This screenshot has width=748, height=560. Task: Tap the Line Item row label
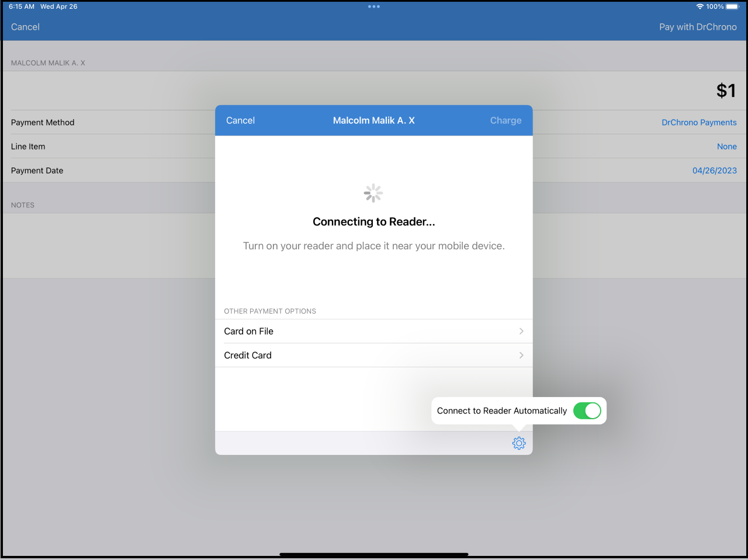(28, 147)
